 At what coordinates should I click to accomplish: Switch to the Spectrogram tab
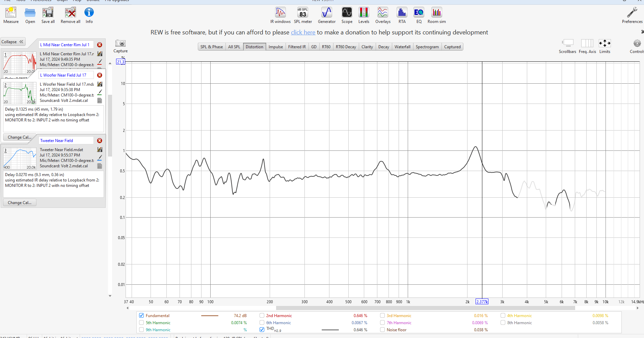427,47
